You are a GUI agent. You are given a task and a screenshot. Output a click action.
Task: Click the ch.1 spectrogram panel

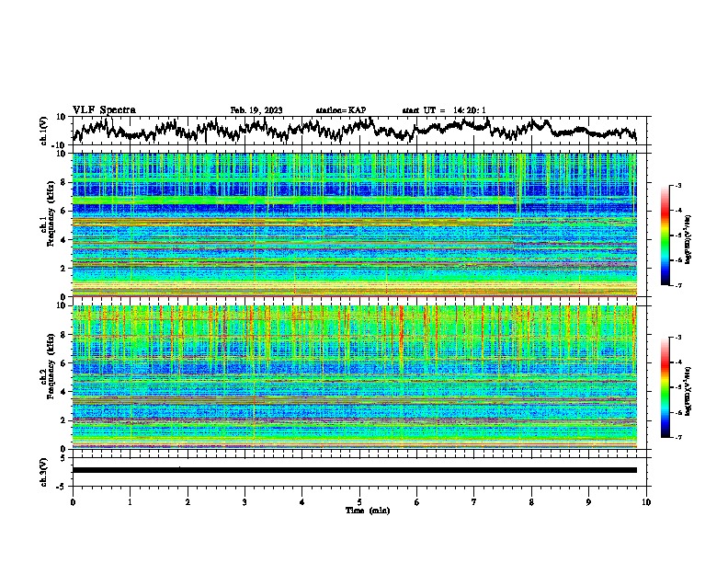355,224
